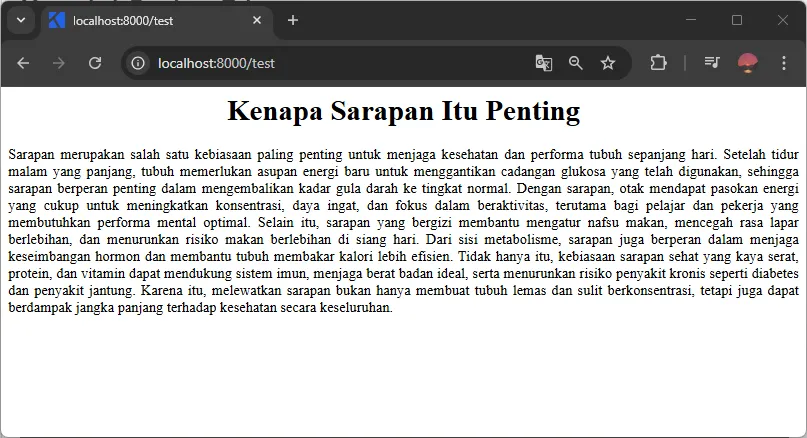This screenshot has height=438, width=807.
Task: Click the heading Kenapa Sarapan Itu Penting
Action: tap(404, 111)
